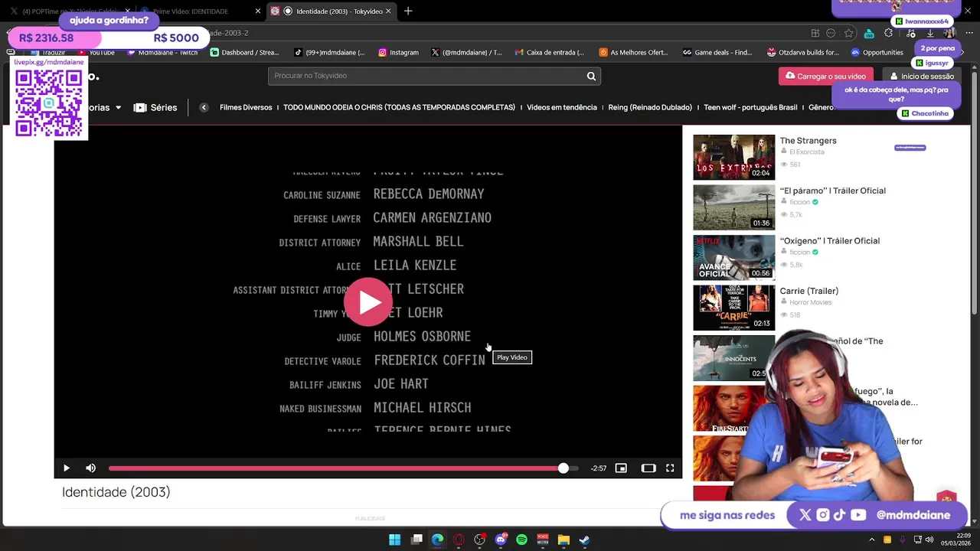980x551 pixels.
Task: Open Task View on the taskbar
Action: point(416,540)
